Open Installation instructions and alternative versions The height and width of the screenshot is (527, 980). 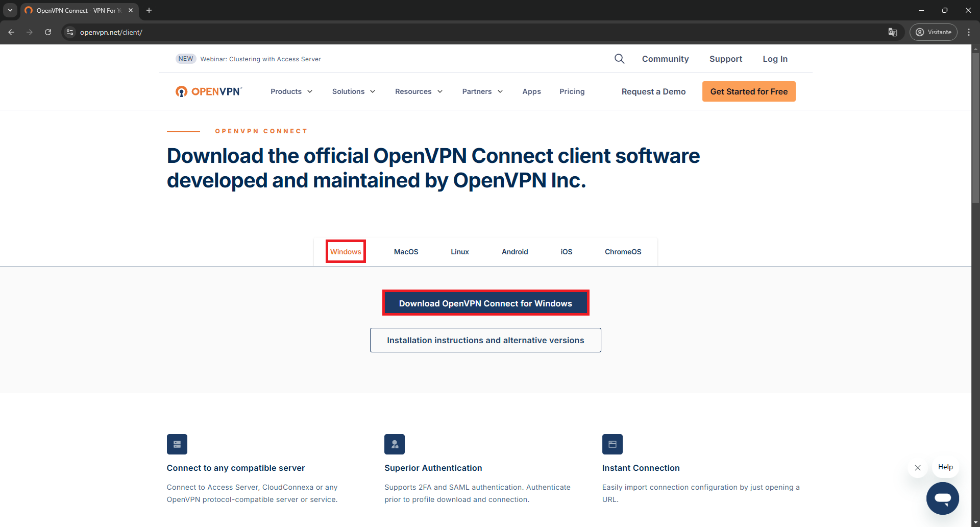pos(485,340)
